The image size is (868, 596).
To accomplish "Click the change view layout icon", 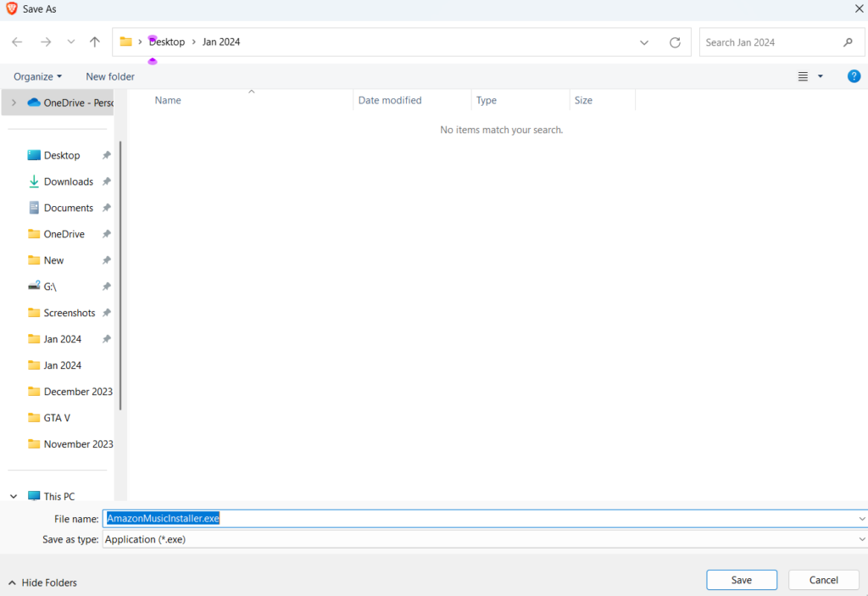I will point(803,76).
